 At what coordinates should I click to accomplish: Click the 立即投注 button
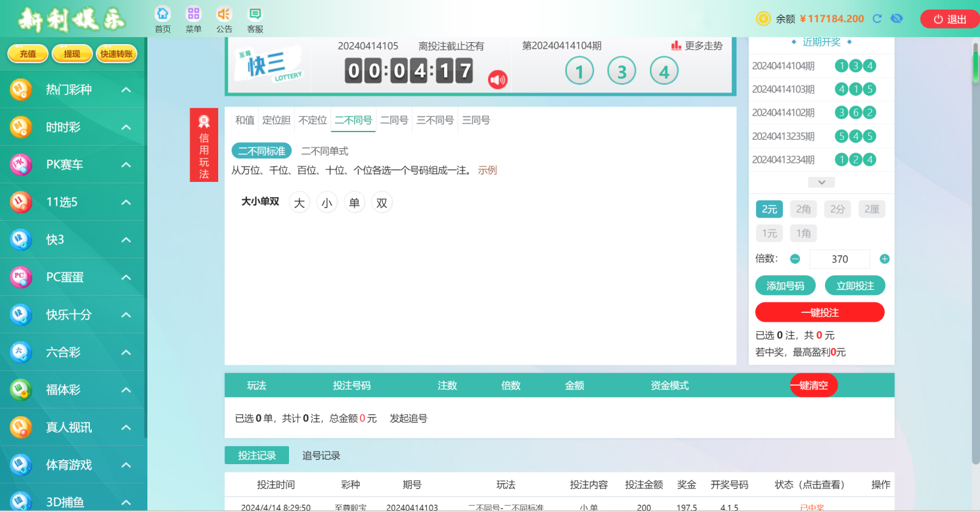[855, 286]
